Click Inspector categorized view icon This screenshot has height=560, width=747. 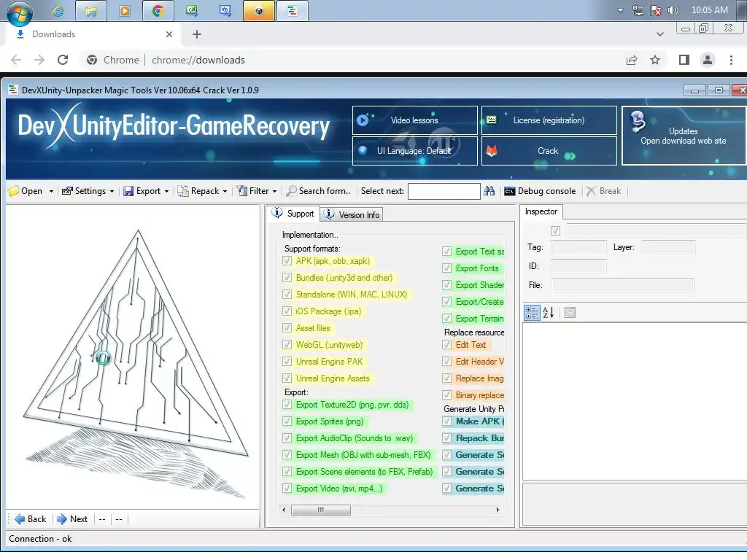point(532,313)
